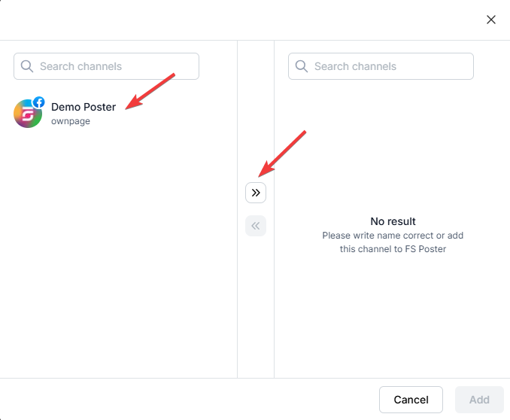
Task: Move channels back with left double-chevron
Action: point(256,226)
